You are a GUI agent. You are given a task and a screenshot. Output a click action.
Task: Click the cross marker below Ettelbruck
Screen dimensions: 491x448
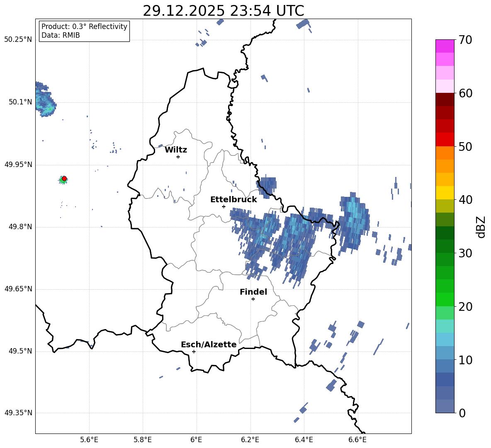tap(224, 206)
